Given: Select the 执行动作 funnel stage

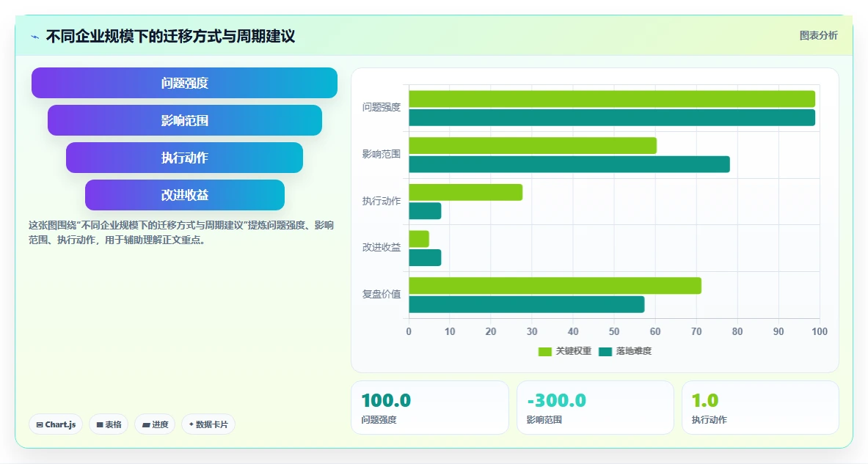Looking at the screenshot, I should pyautogui.click(x=184, y=158).
